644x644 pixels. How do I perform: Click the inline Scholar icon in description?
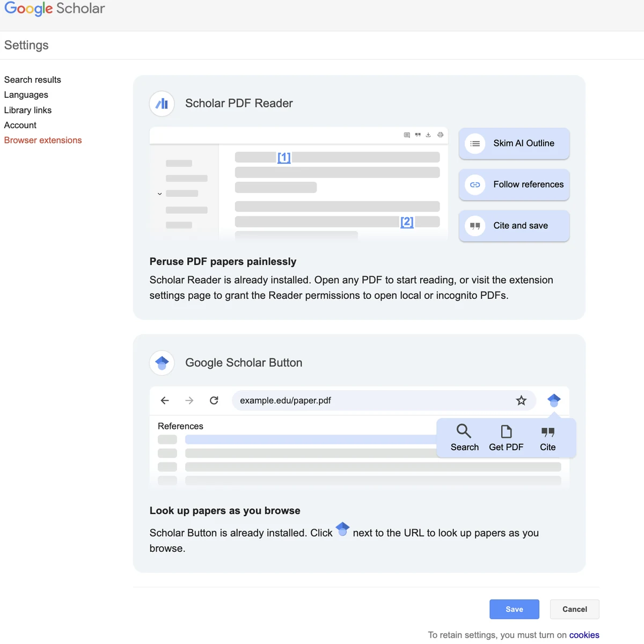click(x=342, y=530)
